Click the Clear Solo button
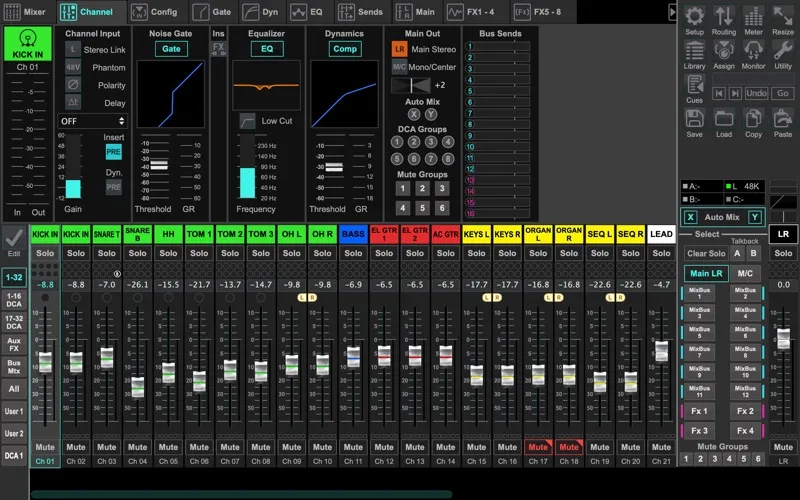The width and height of the screenshot is (800, 500). pyautogui.click(x=706, y=254)
